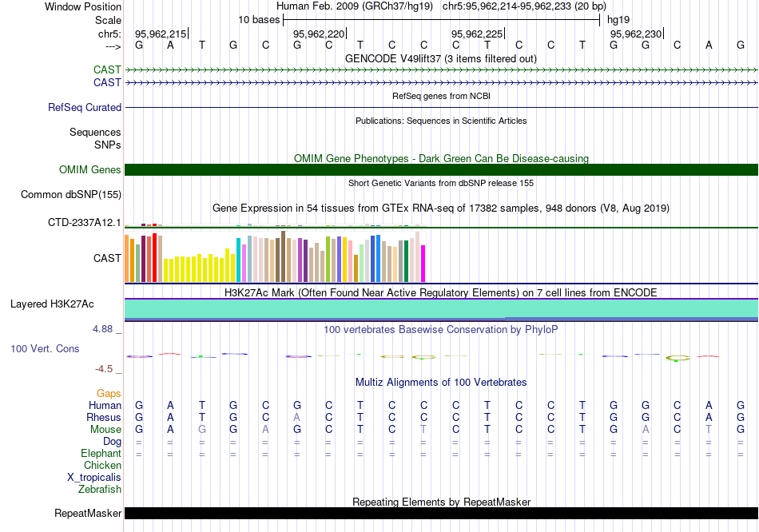Select the X_tropicalis species label
Image resolution: width=759 pixels, height=532 pixels.
click(x=94, y=477)
